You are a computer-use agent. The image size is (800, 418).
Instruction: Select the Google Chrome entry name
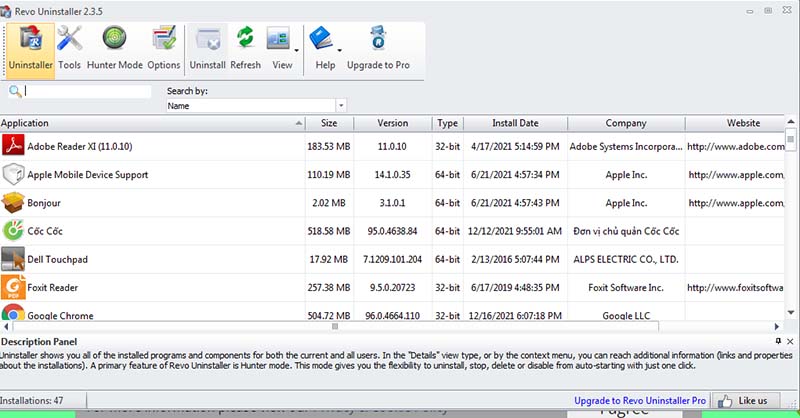click(x=60, y=315)
